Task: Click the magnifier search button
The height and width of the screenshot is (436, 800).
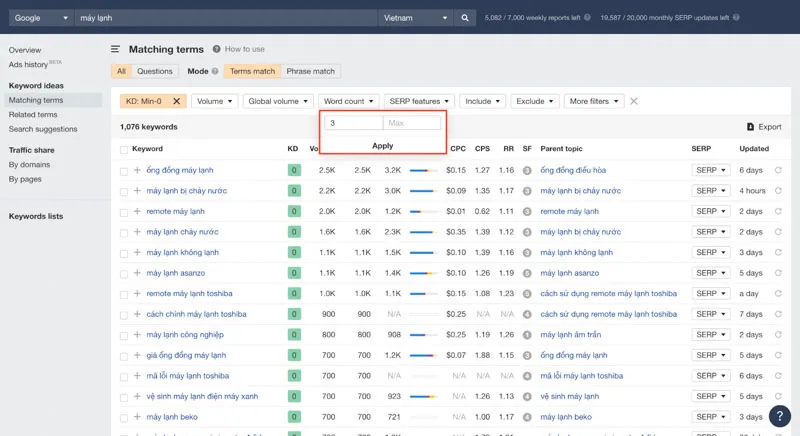Action: [465, 18]
